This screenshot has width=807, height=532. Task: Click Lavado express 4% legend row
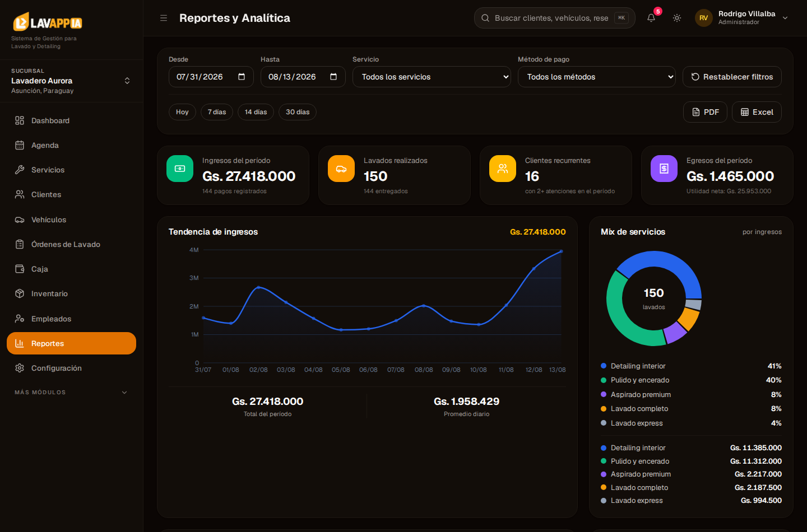click(x=691, y=423)
